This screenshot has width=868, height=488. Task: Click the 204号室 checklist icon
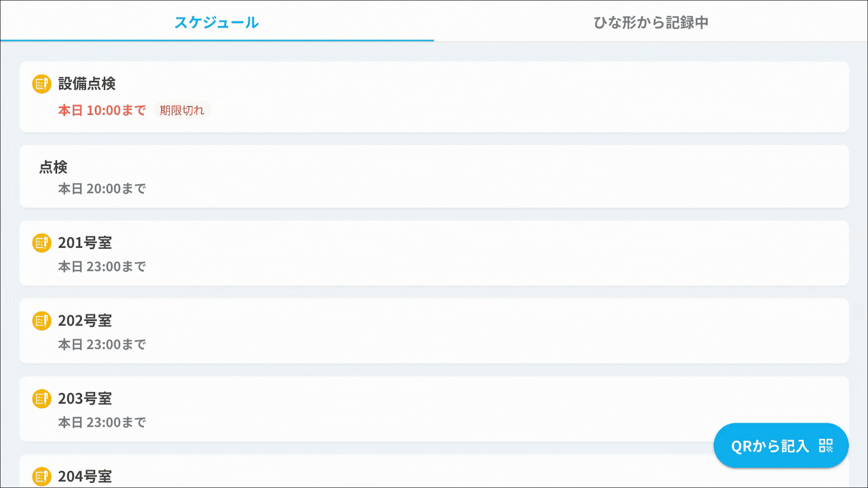(x=42, y=476)
